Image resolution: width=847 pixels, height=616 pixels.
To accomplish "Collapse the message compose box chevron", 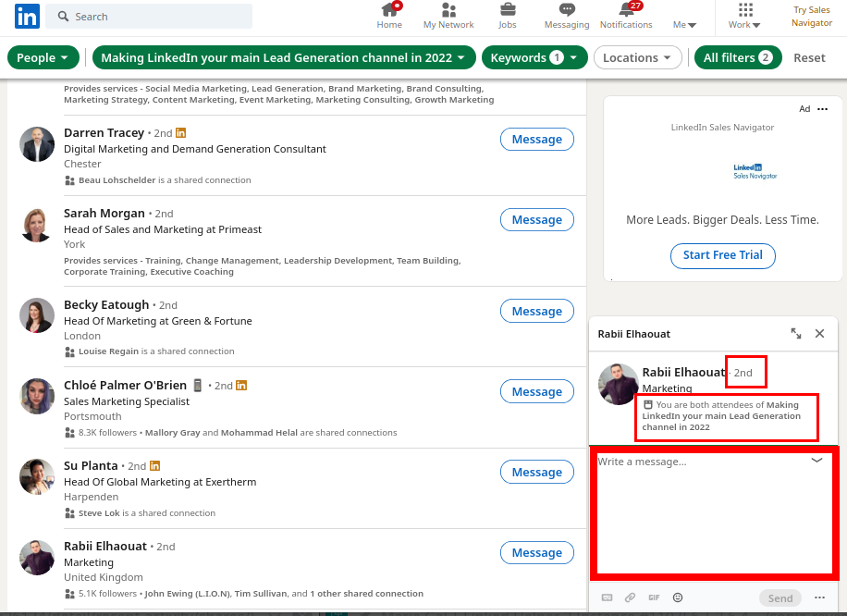I will point(816,461).
